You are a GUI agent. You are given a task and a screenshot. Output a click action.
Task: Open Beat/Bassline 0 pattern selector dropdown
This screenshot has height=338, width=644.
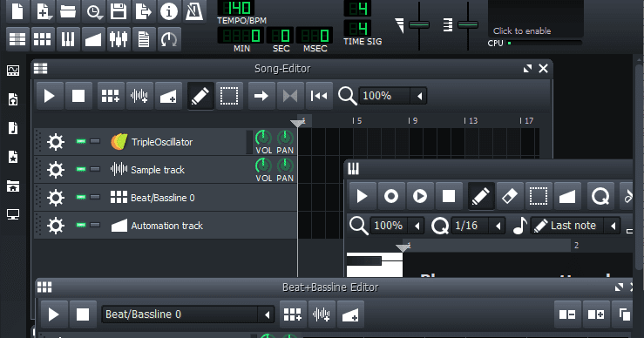(x=187, y=314)
